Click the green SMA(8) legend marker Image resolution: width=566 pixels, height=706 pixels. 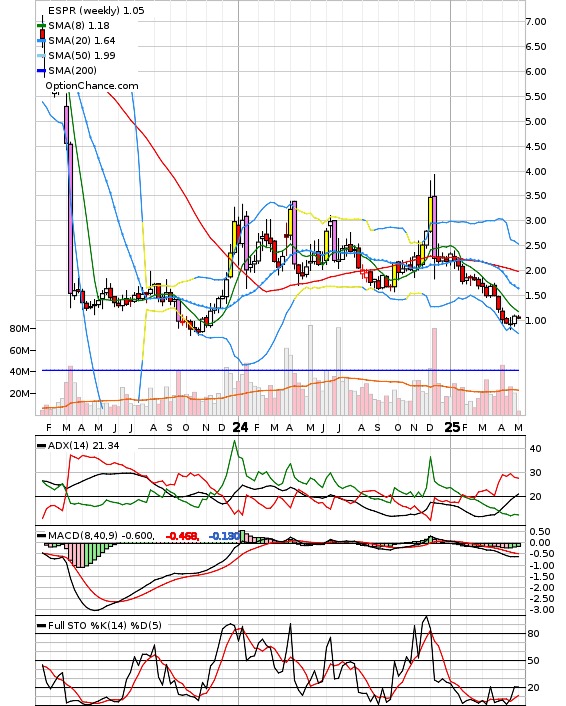coord(41,26)
